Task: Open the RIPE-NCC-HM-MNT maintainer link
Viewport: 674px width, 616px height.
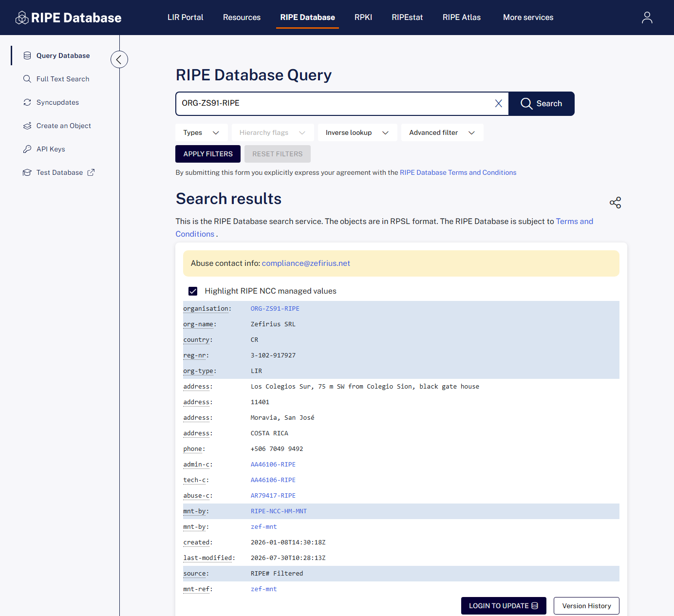Action: 279,511
